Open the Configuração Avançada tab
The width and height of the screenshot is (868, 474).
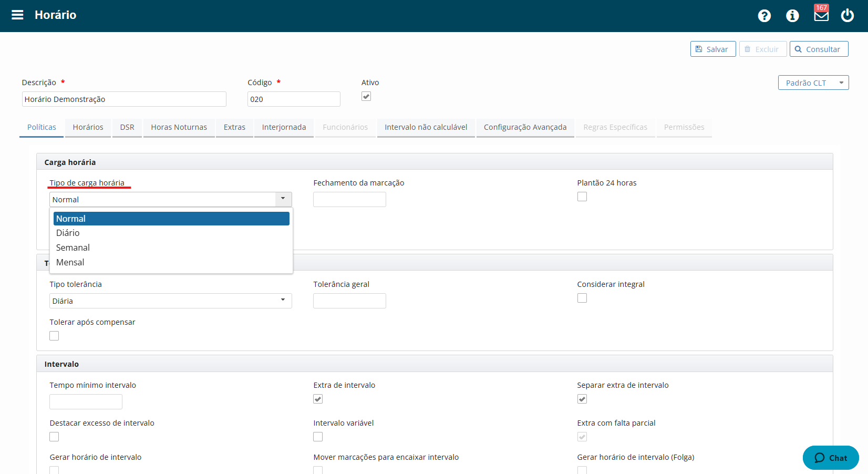click(x=525, y=127)
